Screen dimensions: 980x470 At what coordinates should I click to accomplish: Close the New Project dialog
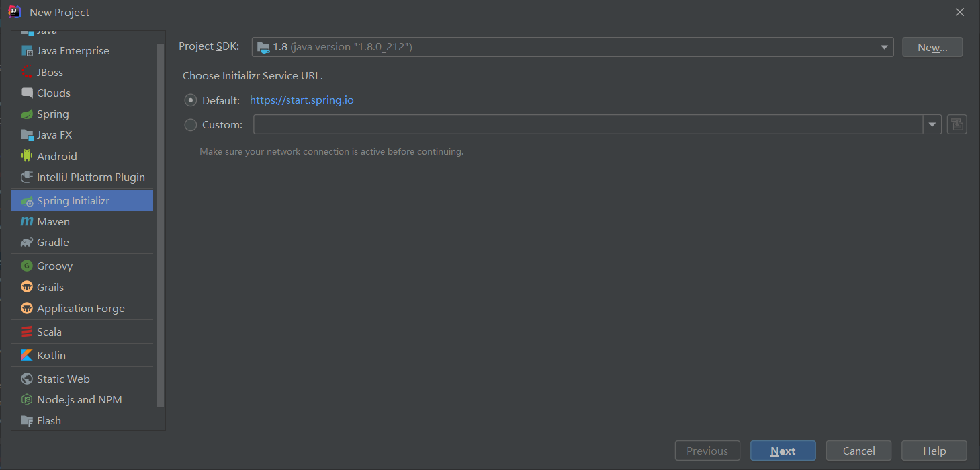pos(960,12)
